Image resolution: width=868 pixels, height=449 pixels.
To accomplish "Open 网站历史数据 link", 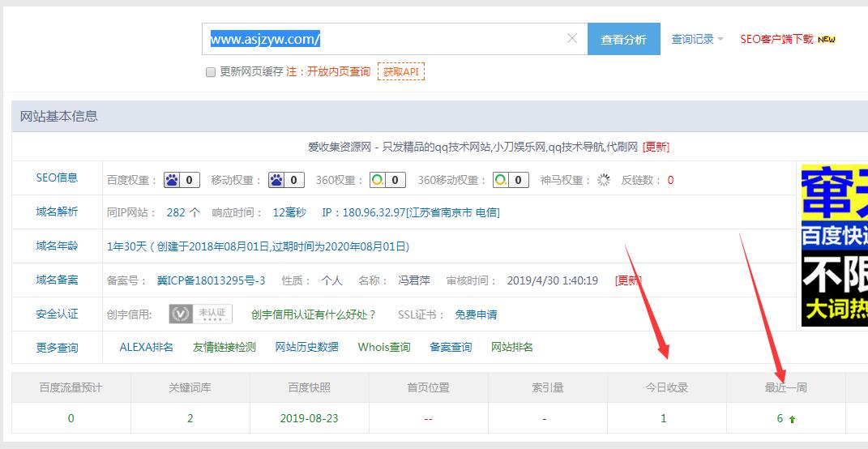I will pyautogui.click(x=306, y=347).
